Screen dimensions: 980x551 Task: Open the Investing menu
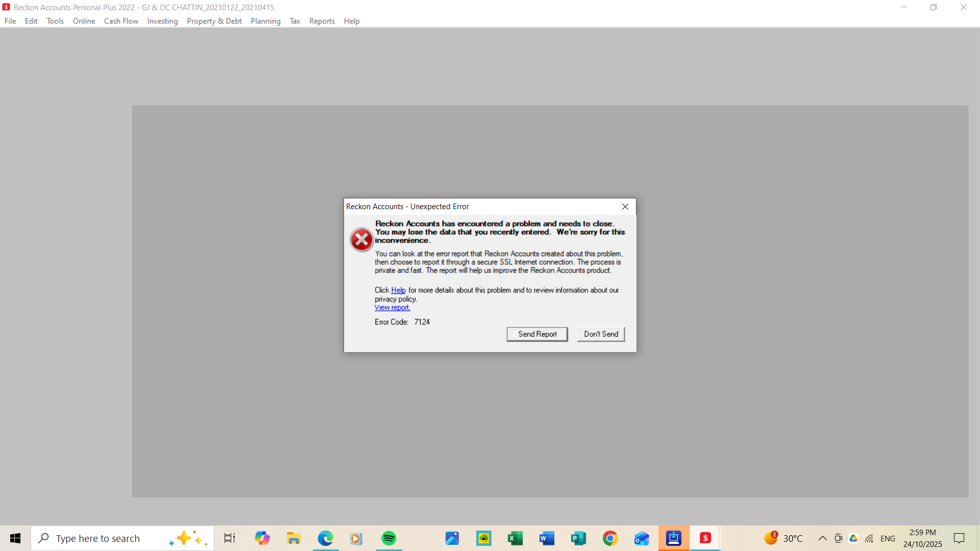click(x=162, y=21)
